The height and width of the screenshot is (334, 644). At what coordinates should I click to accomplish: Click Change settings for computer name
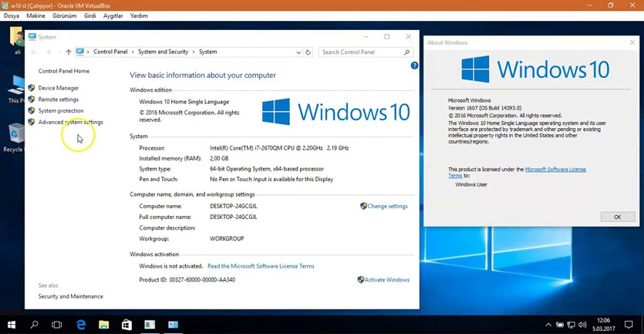pyautogui.click(x=387, y=206)
